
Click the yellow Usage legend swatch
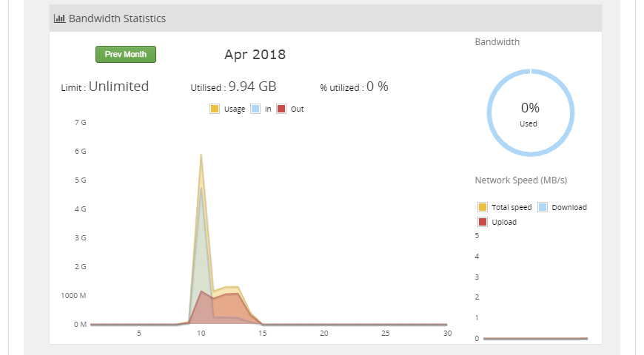[215, 109]
